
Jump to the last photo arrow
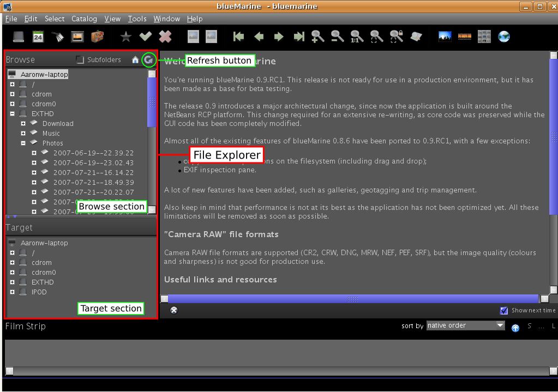(x=299, y=37)
